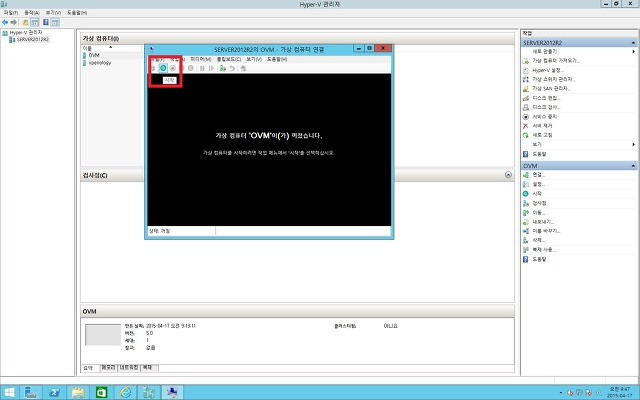Open 보기(V) menu in Hyper-V Manager
Viewport: 640px width, 400px height.
coord(53,13)
